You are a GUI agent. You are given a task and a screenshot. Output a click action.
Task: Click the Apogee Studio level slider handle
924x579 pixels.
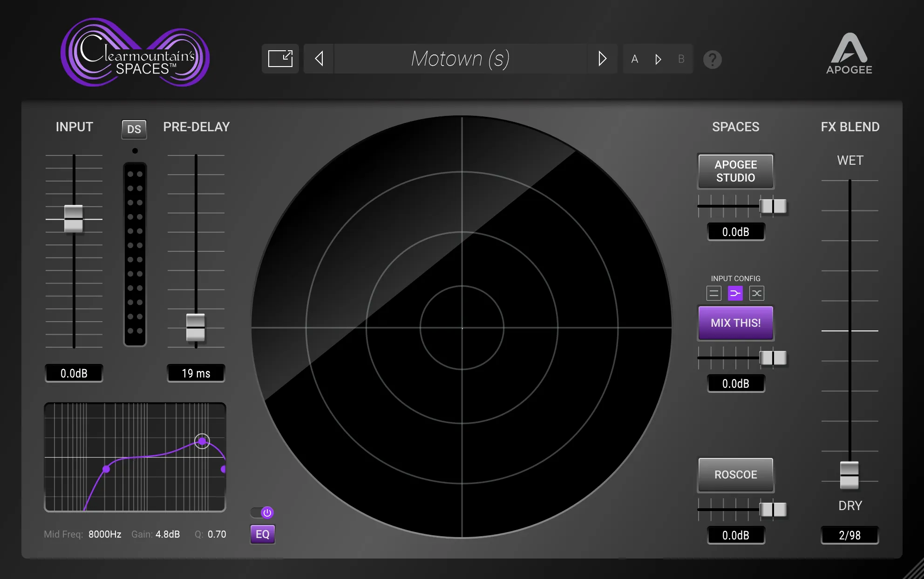(x=773, y=206)
